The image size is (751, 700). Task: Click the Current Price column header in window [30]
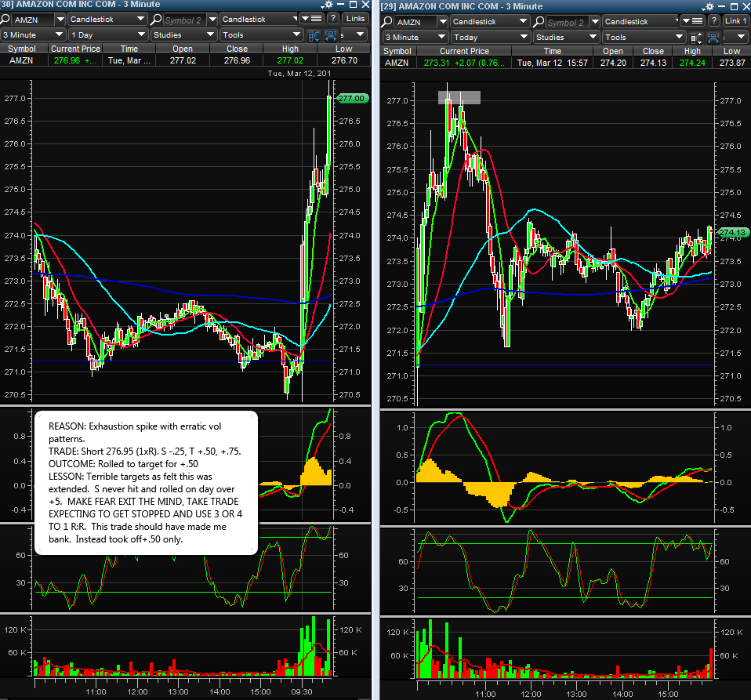[x=75, y=49]
